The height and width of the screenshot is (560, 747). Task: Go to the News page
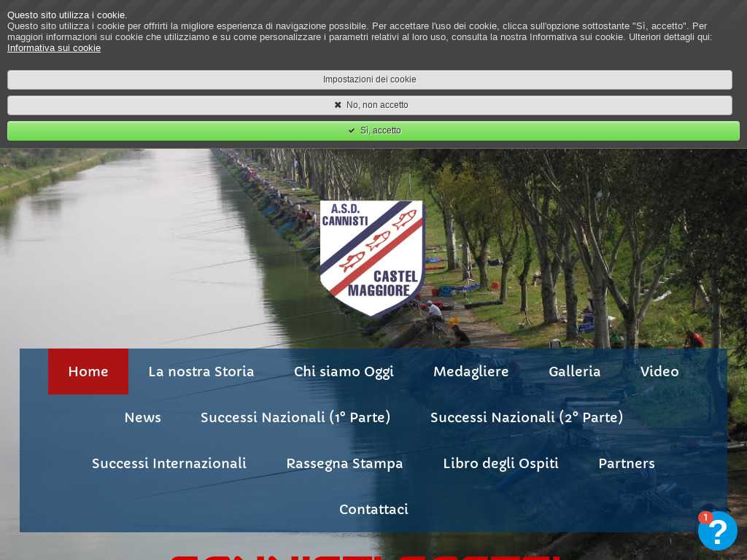click(143, 418)
